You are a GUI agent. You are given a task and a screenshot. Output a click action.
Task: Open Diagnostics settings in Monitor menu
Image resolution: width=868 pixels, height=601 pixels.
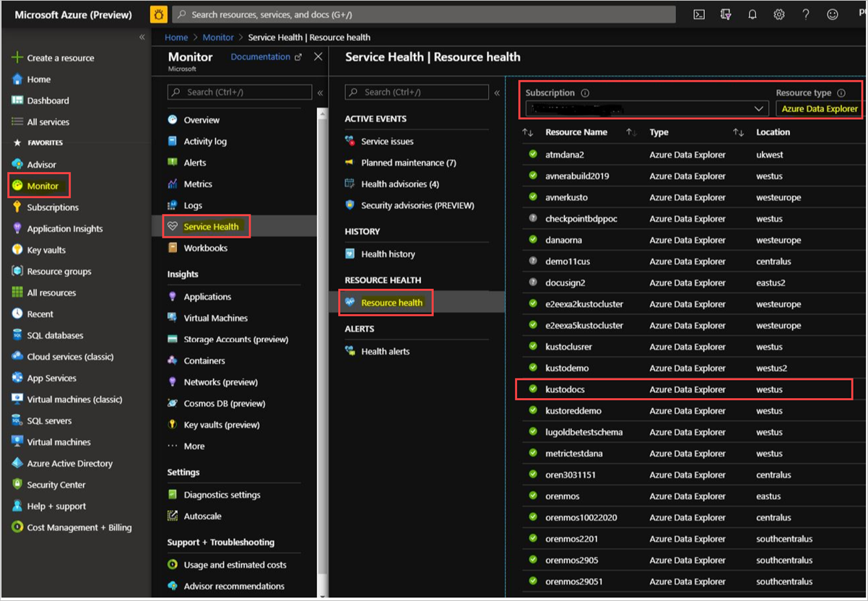coord(222,495)
